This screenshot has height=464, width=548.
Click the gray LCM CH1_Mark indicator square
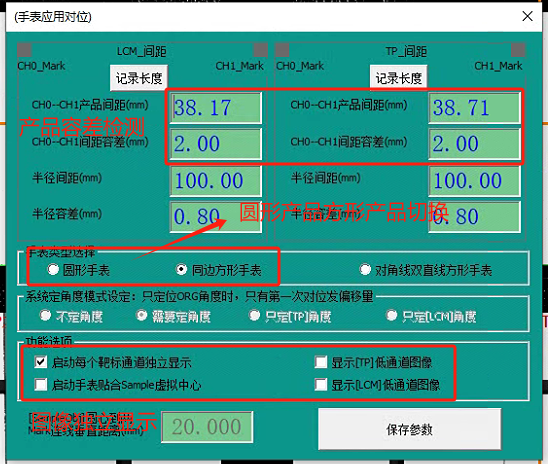click(260, 50)
